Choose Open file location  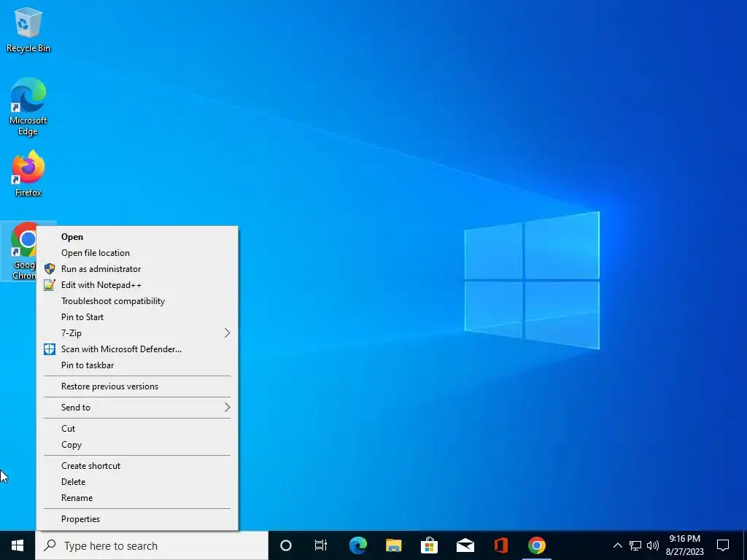(x=137, y=253)
